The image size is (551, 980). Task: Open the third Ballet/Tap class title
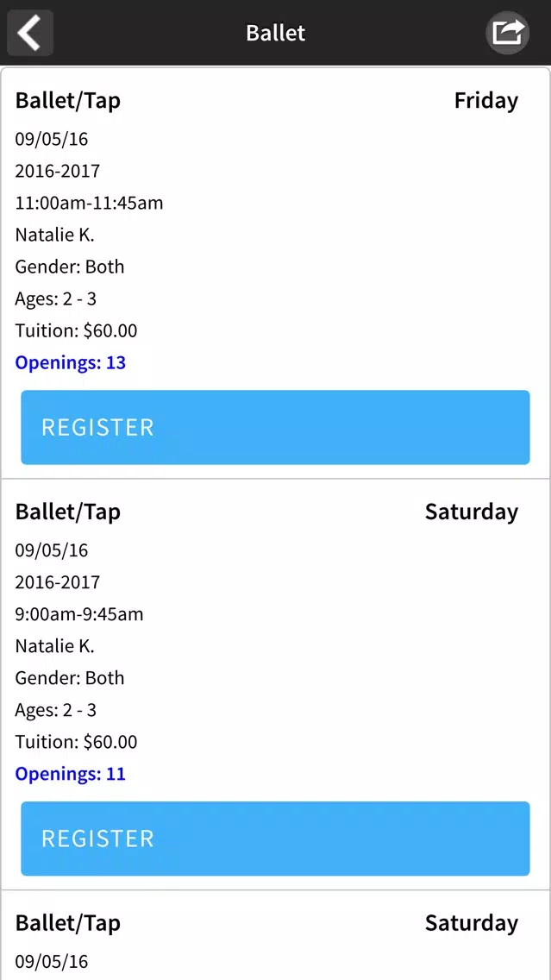67,923
